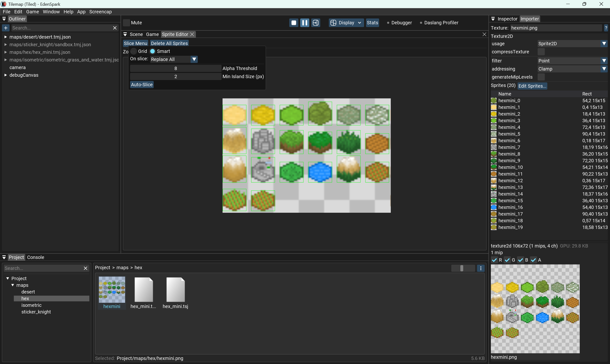The image size is (610, 364).
Task: Clear the Project search field
Action: coord(85,268)
